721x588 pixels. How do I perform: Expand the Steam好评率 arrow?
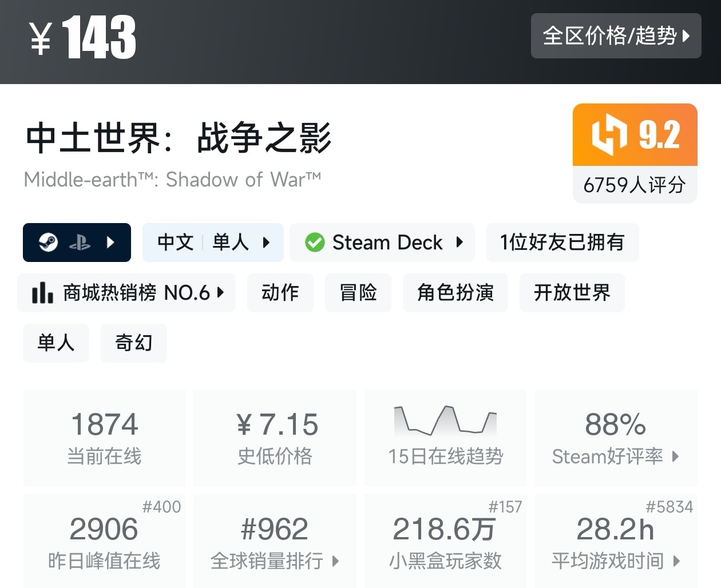[675, 456]
